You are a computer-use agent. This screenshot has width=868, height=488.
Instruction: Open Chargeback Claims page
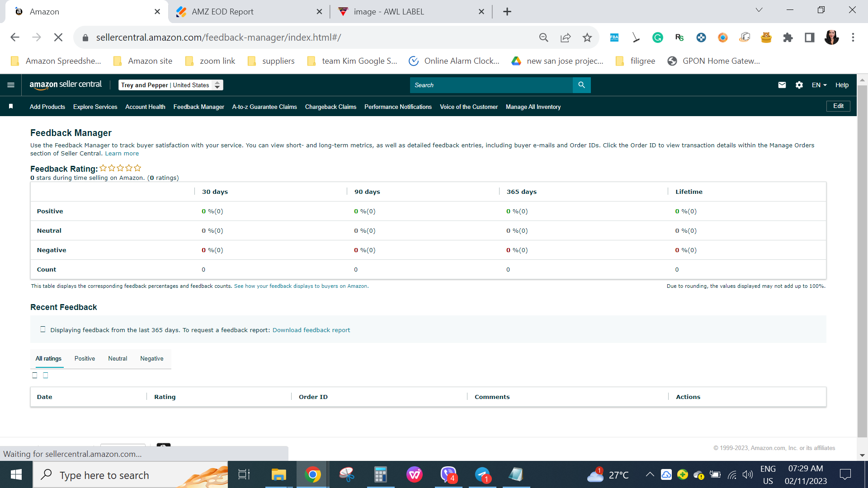pyautogui.click(x=330, y=107)
